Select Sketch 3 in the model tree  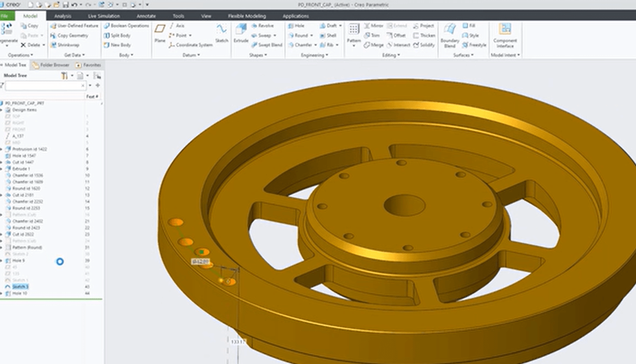(x=20, y=287)
